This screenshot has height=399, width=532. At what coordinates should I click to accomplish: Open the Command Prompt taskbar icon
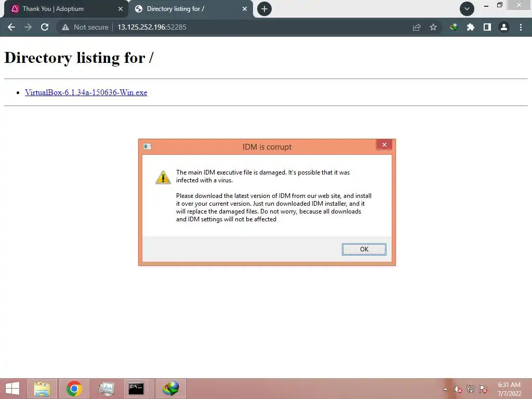(136, 389)
